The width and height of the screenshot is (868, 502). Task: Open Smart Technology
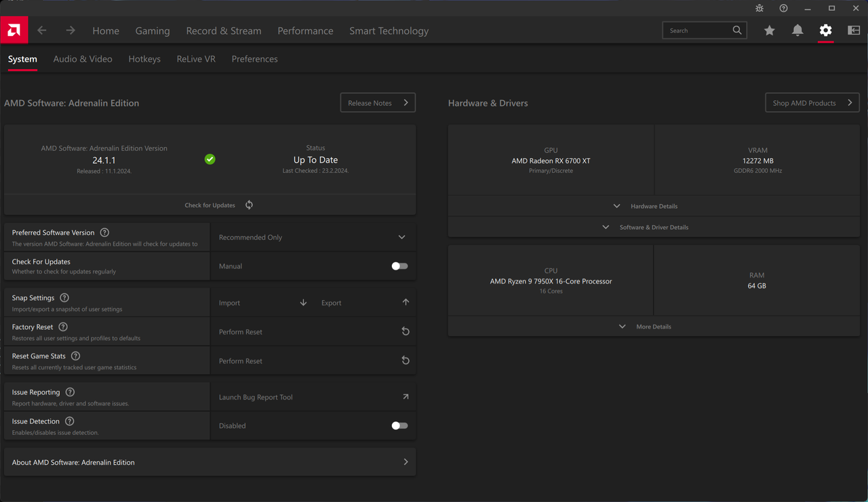coord(389,30)
